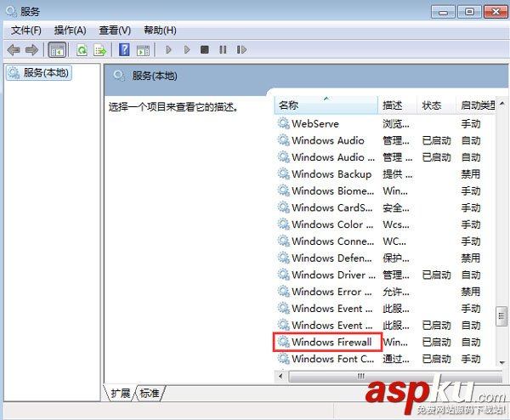Viewport: 510px width, 420px height.
Task: Click the 手动 startup type of Windows Font C...
Action: [x=470, y=359]
